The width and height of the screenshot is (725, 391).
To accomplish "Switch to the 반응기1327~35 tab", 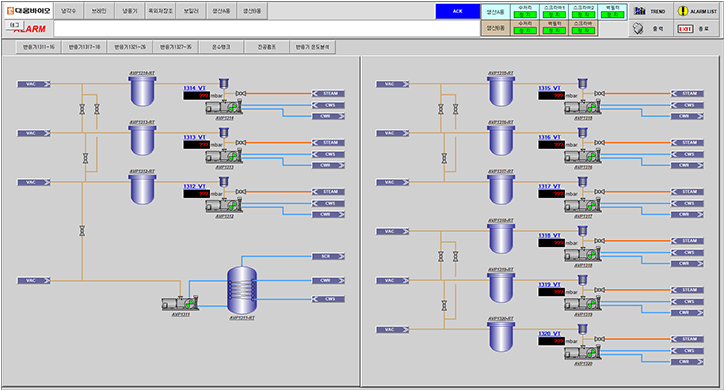I will 176,47.
